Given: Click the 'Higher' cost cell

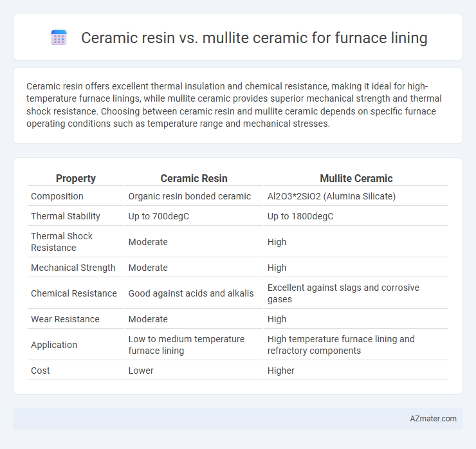Looking at the screenshot, I should point(281,371).
